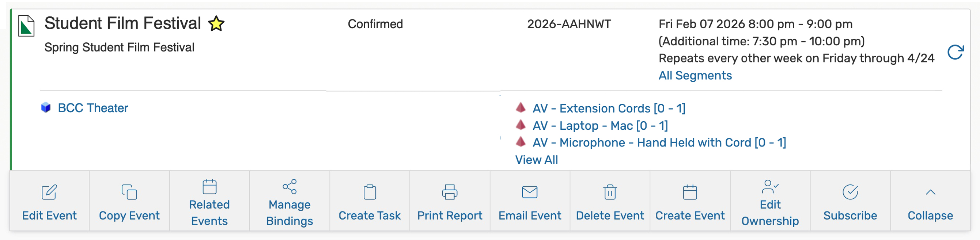Refresh the event with the circular arrow icon
This screenshot has width=980, height=240.
pos(955,52)
